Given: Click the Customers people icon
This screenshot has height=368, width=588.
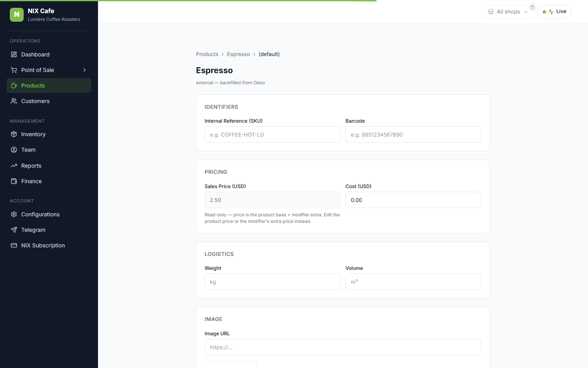Looking at the screenshot, I should 14,101.
